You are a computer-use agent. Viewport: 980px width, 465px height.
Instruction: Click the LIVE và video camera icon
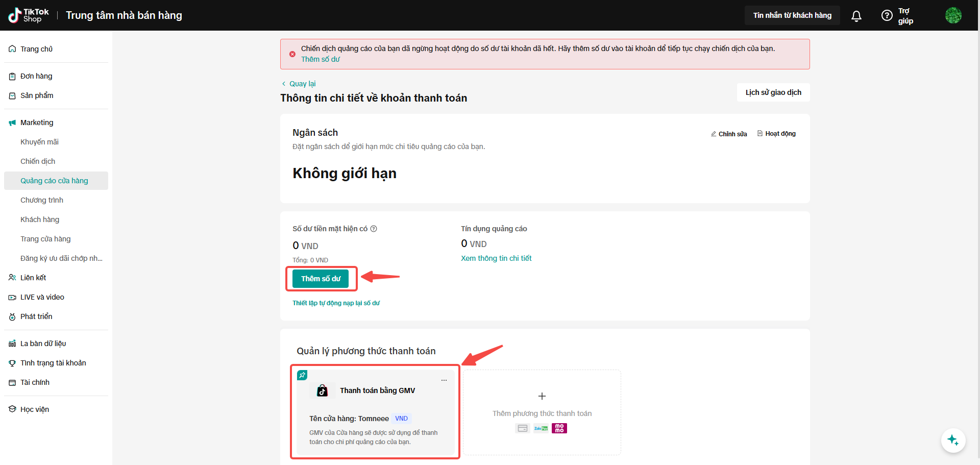coord(12,297)
